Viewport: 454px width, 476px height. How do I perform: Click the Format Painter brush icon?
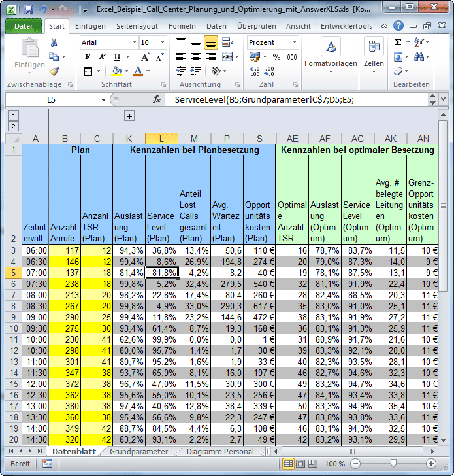(x=54, y=71)
